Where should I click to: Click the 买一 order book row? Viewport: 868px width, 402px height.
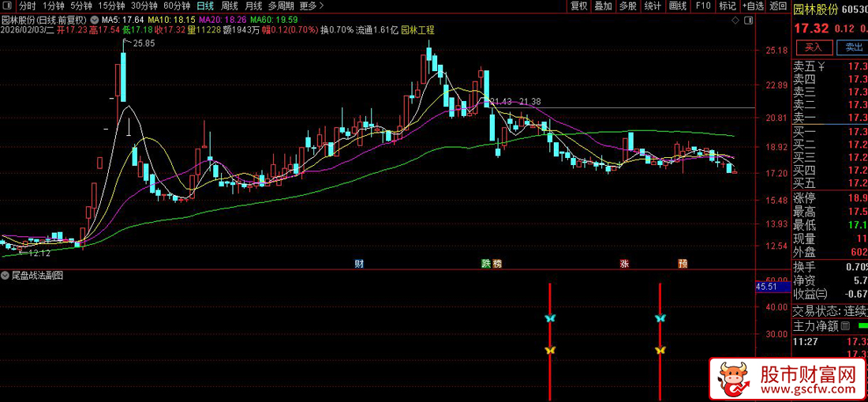click(x=830, y=132)
